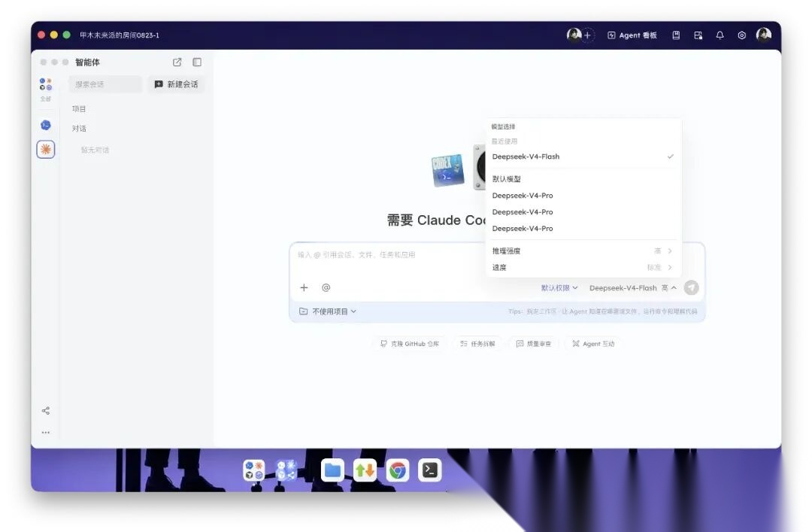Insert a mention with the @ icon

pyautogui.click(x=326, y=287)
